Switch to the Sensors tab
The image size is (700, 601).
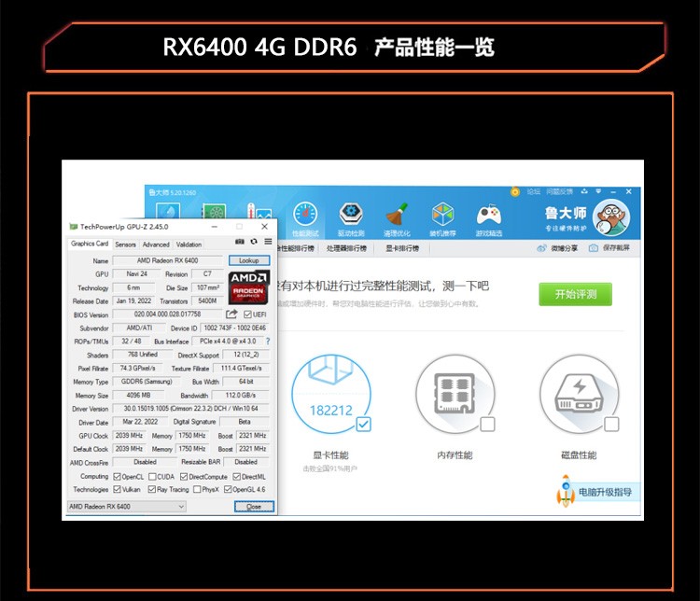coord(125,245)
